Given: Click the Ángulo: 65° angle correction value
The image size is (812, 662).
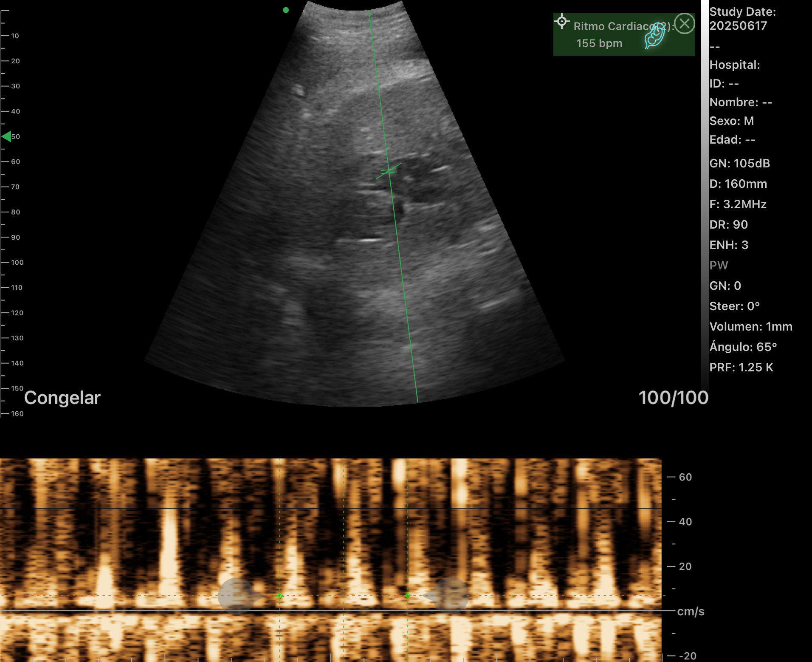Looking at the screenshot, I should pos(743,347).
